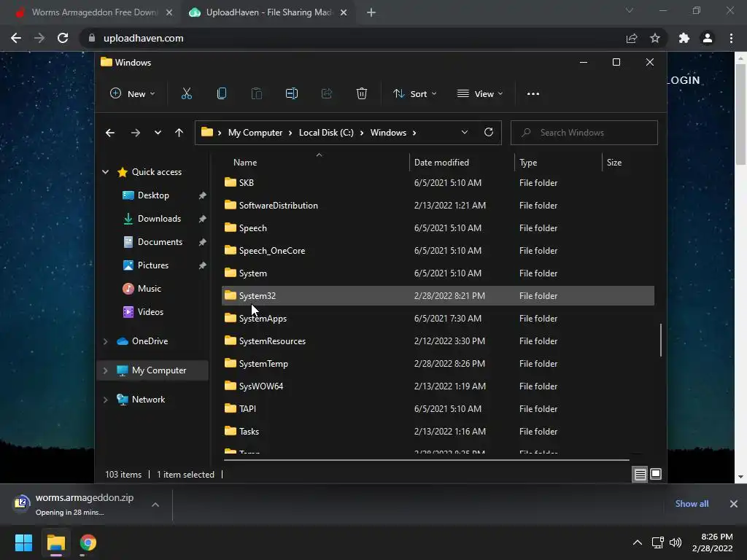Expand the Network tree node
The image size is (747, 560).
pyautogui.click(x=105, y=400)
